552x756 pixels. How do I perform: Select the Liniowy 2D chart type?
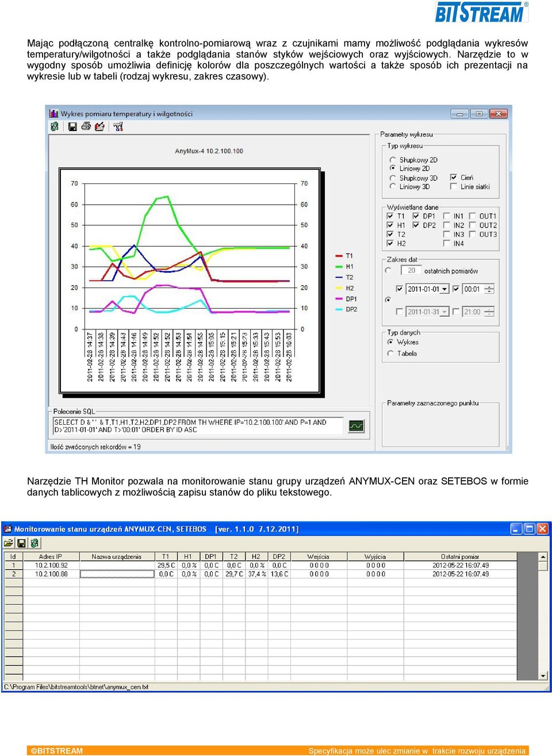coord(393,168)
